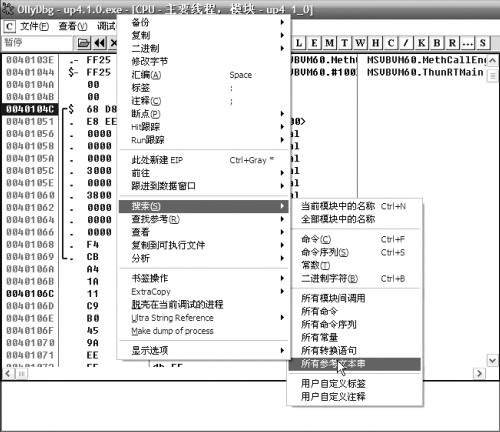This screenshot has width=500, height=432.
Task: Click the horizontal scrollbar right arrow
Action: [479, 373]
